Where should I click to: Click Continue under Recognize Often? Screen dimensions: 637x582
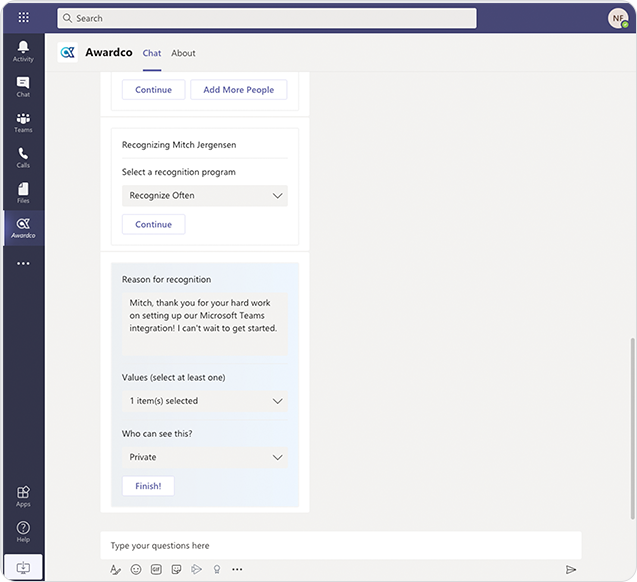pos(154,224)
